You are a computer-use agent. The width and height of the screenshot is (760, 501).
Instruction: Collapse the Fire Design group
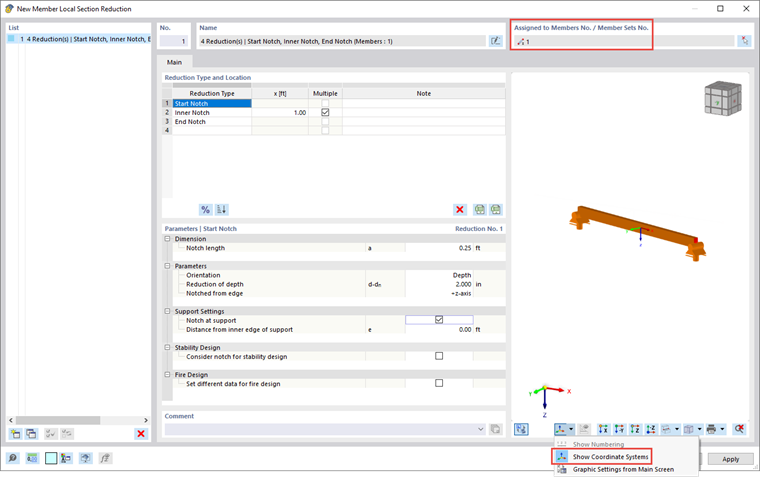(168, 375)
